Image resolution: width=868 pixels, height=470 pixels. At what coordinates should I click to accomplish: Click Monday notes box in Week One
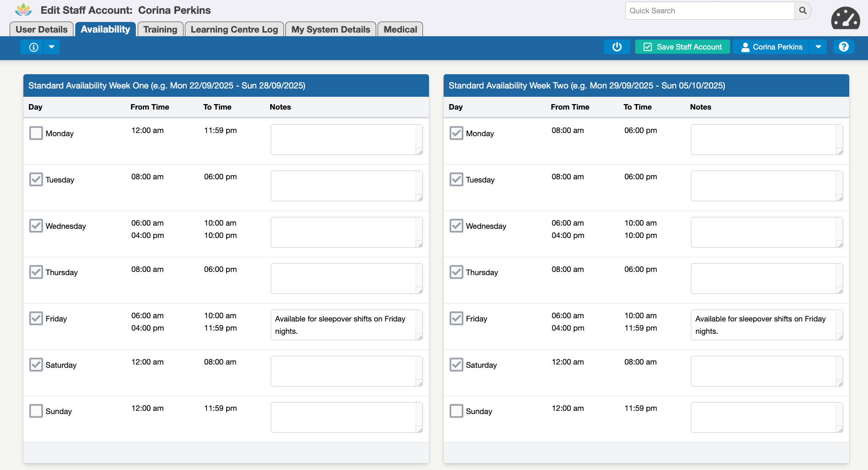[346, 139]
